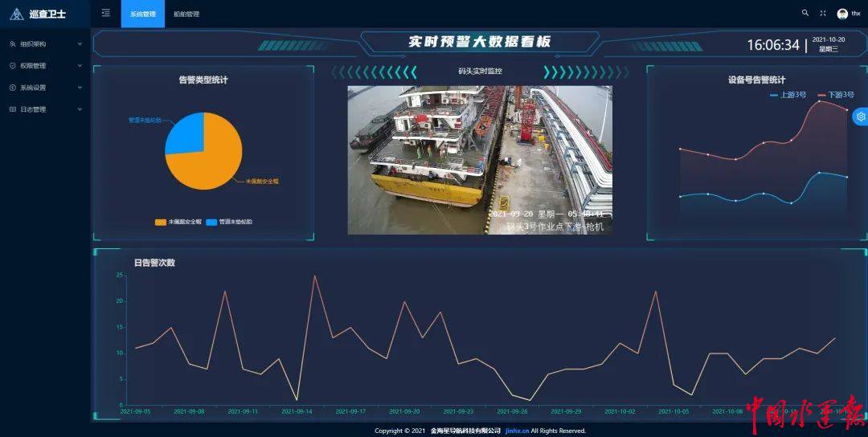Click the 日志管理 log icon
The height and width of the screenshot is (437, 868).
[13, 109]
